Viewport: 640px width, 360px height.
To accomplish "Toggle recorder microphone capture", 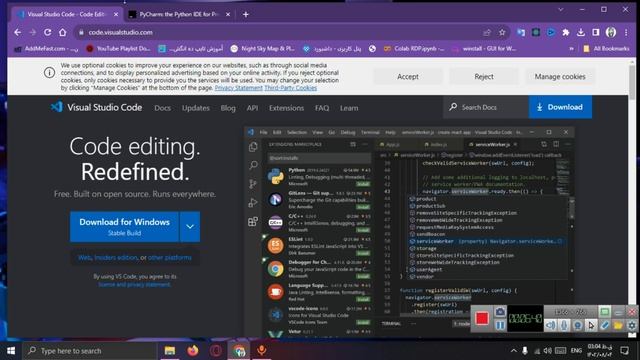I will [x=564, y=325].
